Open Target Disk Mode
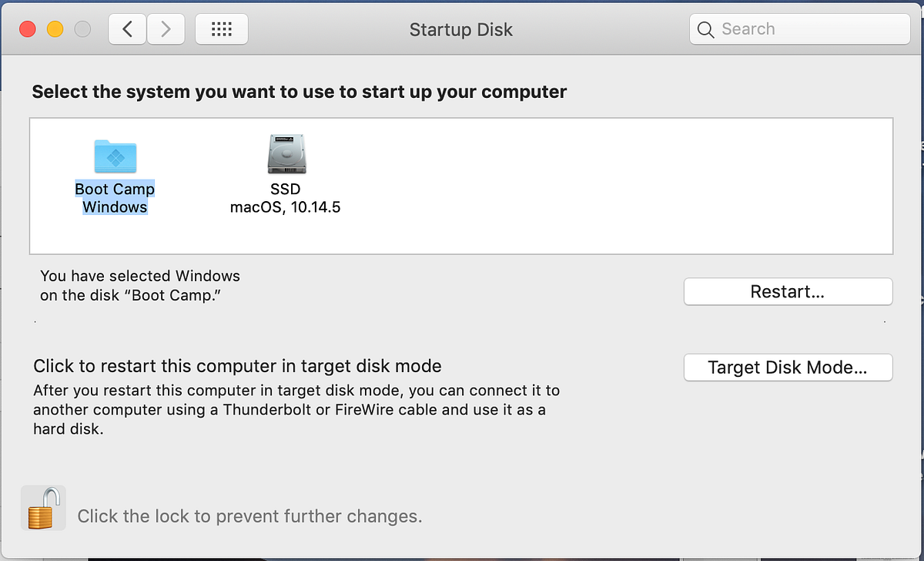This screenshot has height=561, width=924. coord(787,368)
